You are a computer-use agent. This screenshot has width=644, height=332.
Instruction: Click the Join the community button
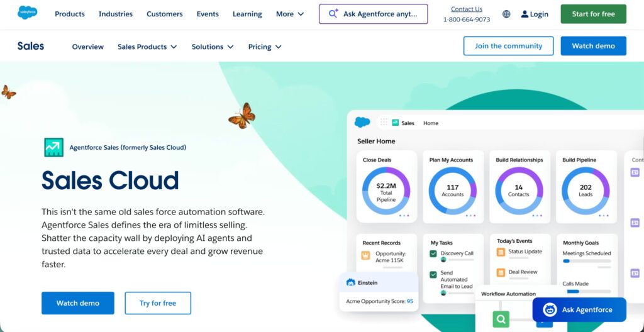click(508, 46)
